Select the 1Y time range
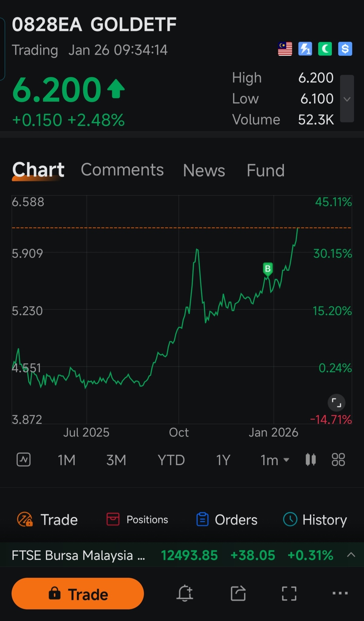Viewport: 364px width, 621px height. 223,460
